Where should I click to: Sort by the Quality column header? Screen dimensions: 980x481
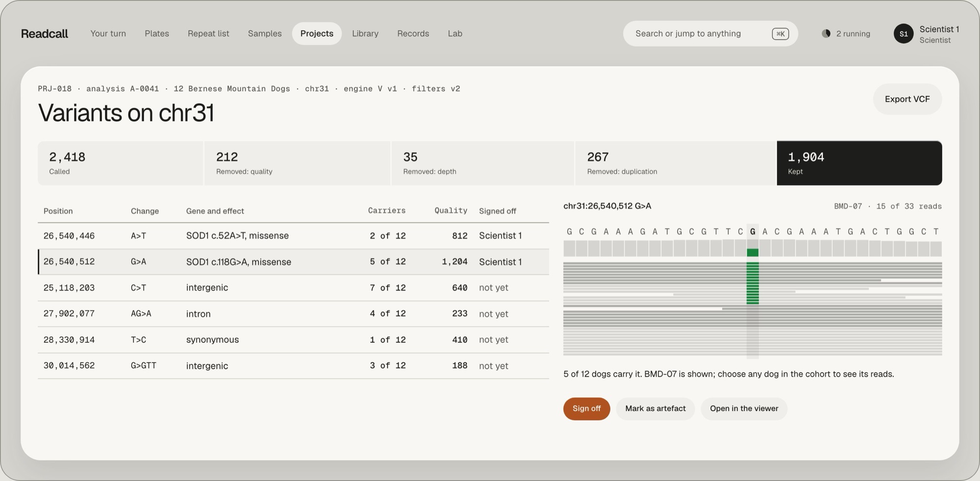click(x=450, y=210)
